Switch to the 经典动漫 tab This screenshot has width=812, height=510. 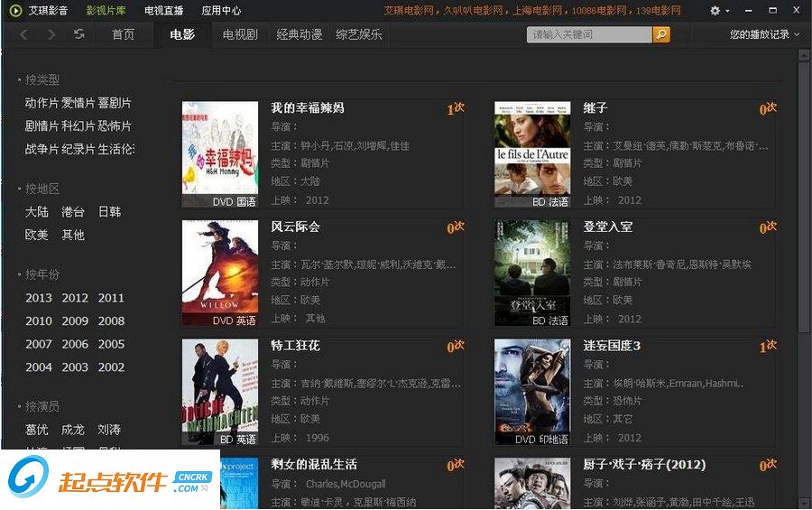pos(300,34)
